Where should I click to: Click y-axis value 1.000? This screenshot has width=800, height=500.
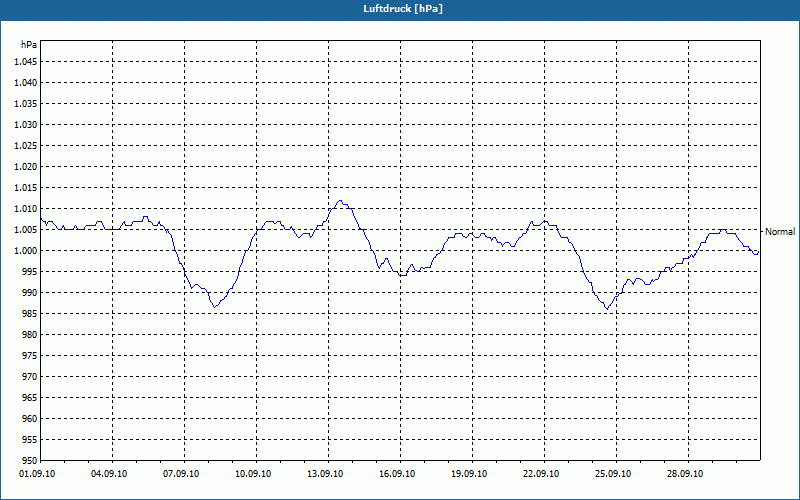pyautogui.click(x=26, y=251)
